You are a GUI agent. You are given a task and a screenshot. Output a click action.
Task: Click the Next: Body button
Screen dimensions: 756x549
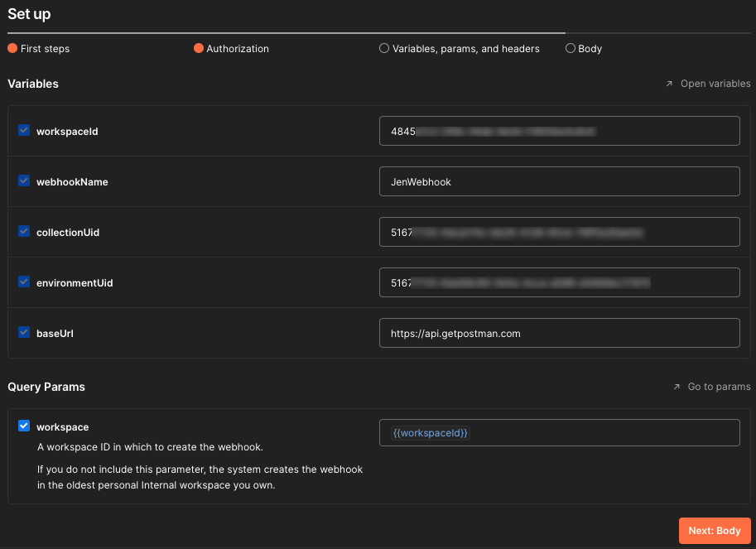point(715,531)
